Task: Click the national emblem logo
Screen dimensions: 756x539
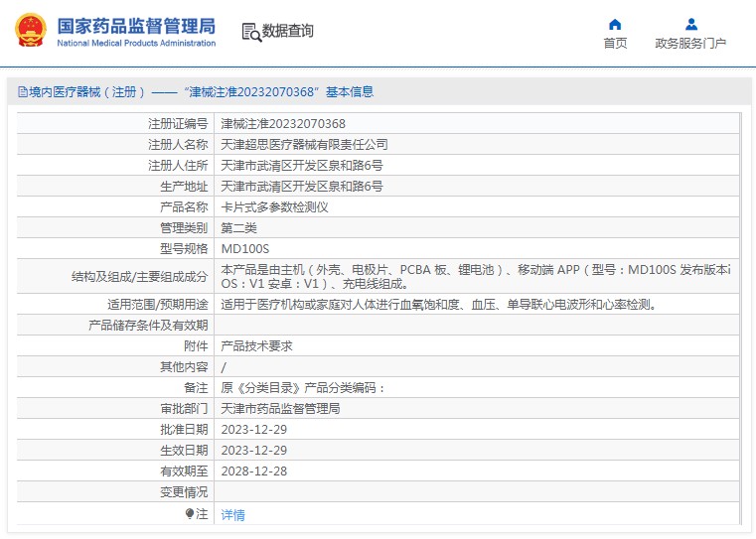Action: [x=31, y=30]
